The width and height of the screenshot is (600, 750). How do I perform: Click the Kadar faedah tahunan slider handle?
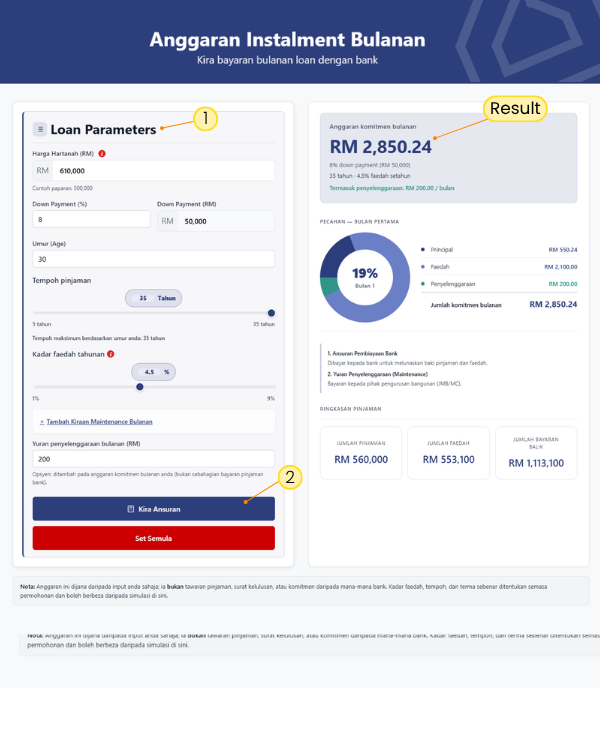pos(140,386)
